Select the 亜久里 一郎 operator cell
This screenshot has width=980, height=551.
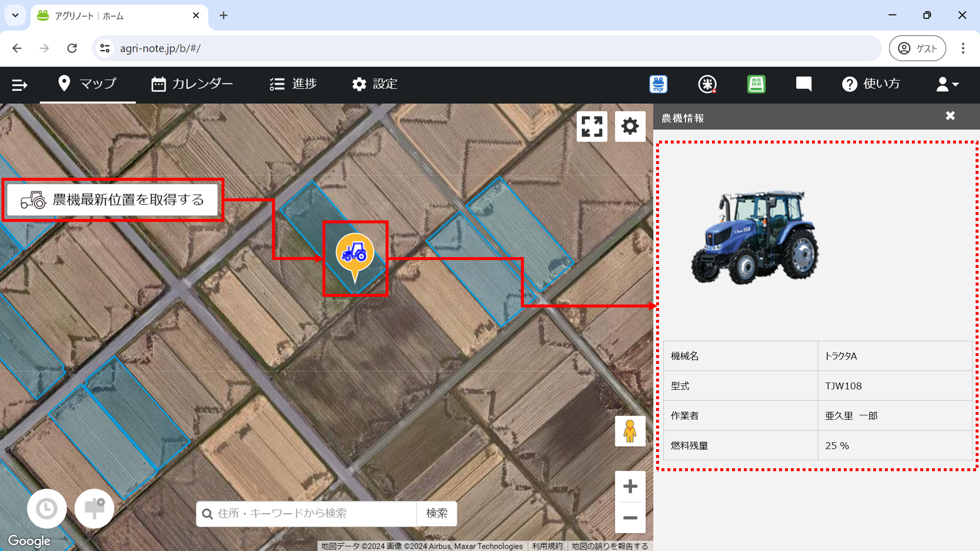coord(895,416)
